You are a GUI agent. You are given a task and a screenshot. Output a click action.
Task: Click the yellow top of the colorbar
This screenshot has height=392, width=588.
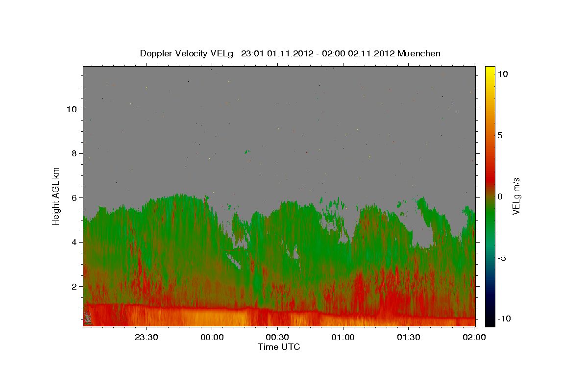coord(490,71)
